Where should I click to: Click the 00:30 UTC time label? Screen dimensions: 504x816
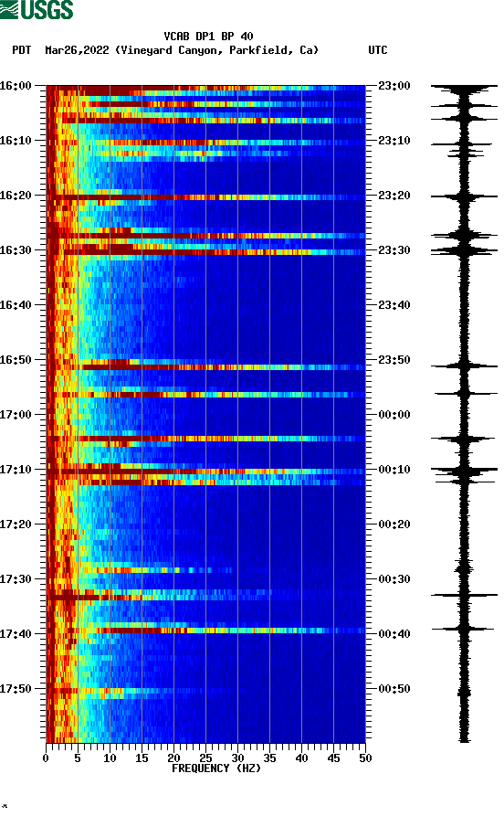pos(394,579)
